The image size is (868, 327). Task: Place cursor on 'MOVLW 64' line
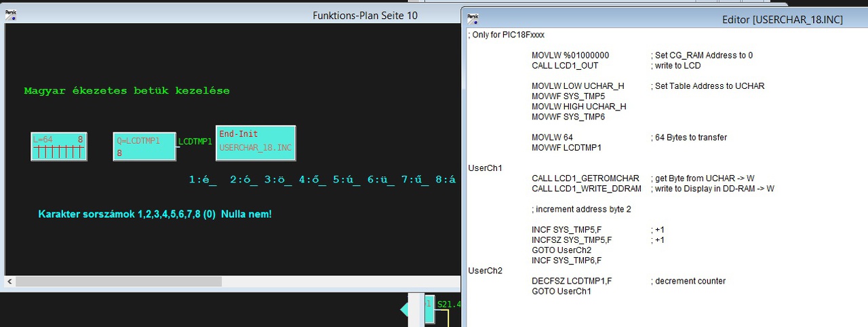point(552,137)
